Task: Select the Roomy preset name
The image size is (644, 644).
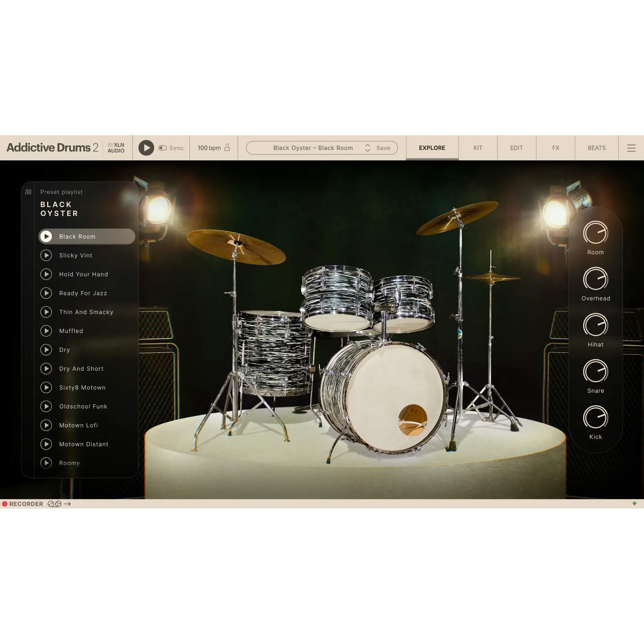Action: (x=70, y=463)
